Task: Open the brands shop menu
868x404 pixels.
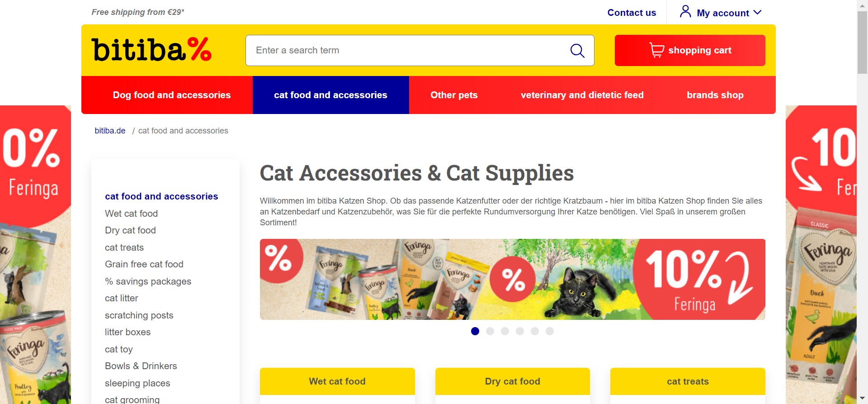Action: pyautogui.click(x=715, y=95)
